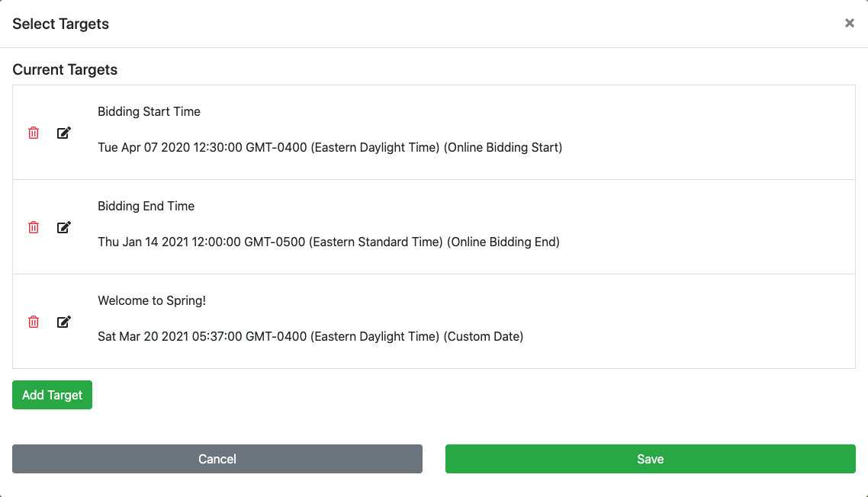Delete the Bidding End Time target
868x497 pixels.
coord(34,227)
